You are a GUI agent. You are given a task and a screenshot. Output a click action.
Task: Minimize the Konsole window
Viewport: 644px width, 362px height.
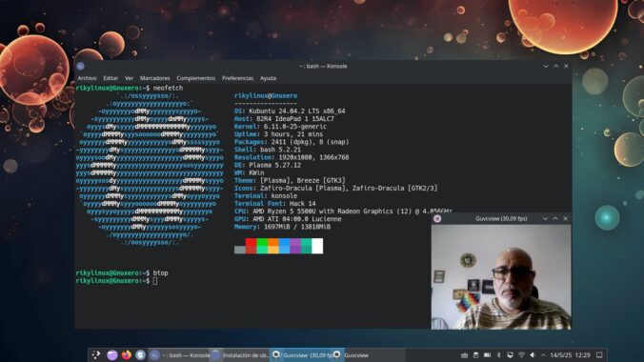(546, 66)
